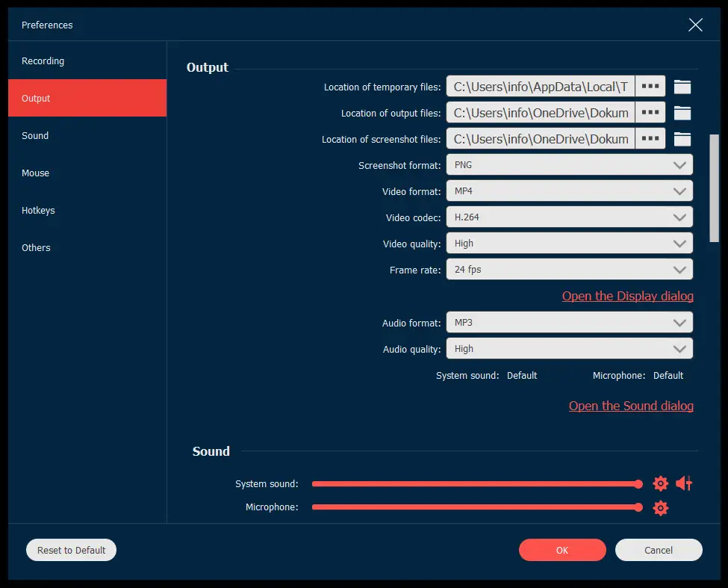
Task: Close the Preferences dialog with X
Action: [695, 25]
